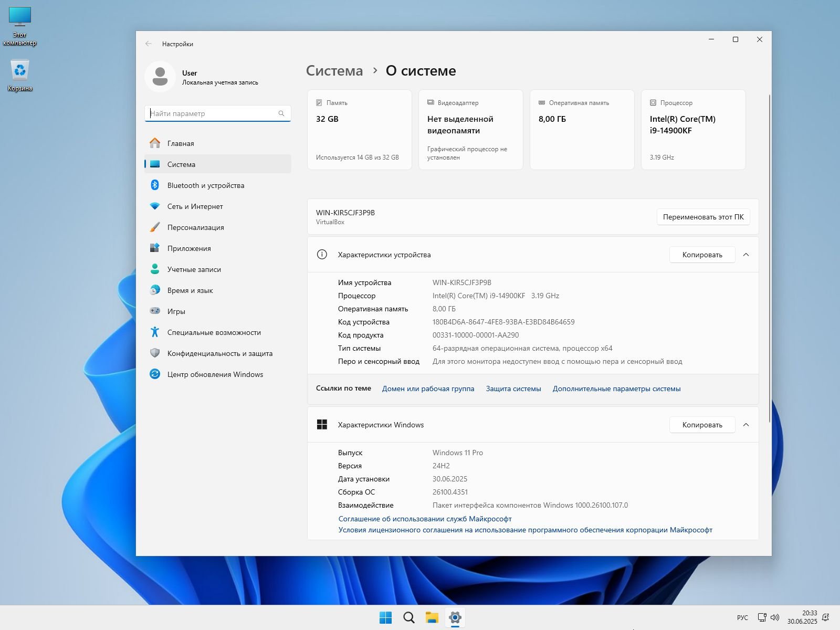Click the product code 00331-10000-00001-AA290
The image size is (840, 630).
pyautogui.click(x=476, y=335)
